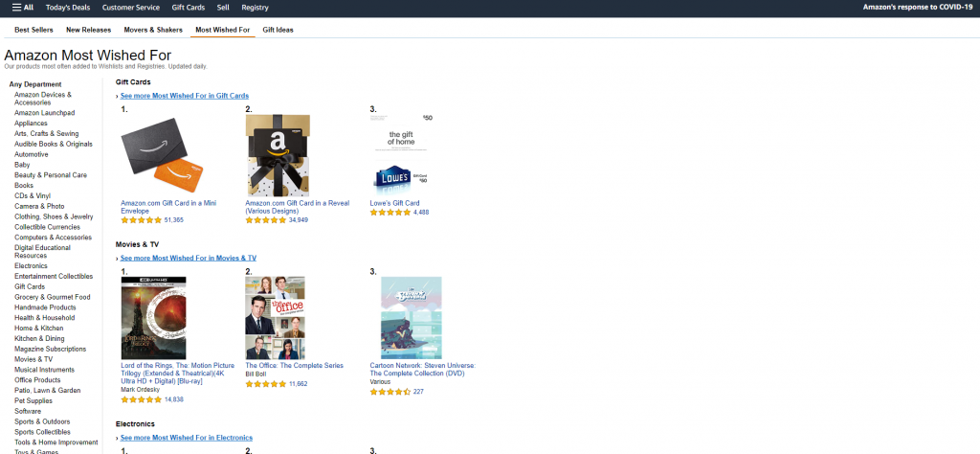Image resolution: width=980 pixels, height=454 pixels.
Task: Open The Office cover image
Action: coord(275,318)
